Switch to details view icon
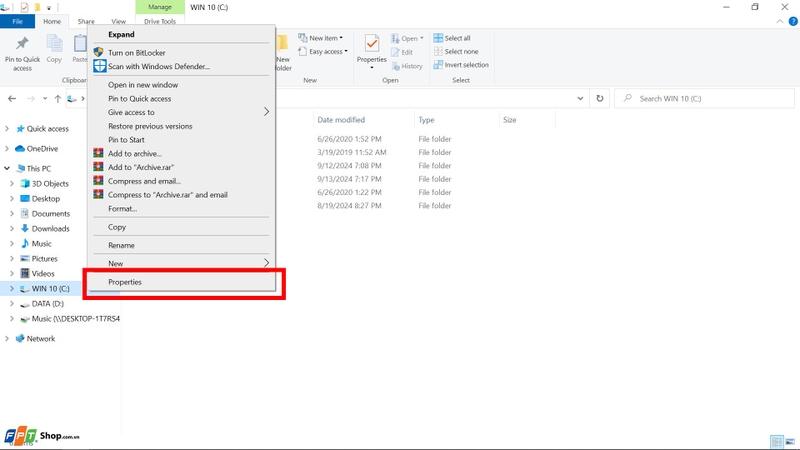The height and width of the screenshot is (450, 800). (x=777, y=442)
